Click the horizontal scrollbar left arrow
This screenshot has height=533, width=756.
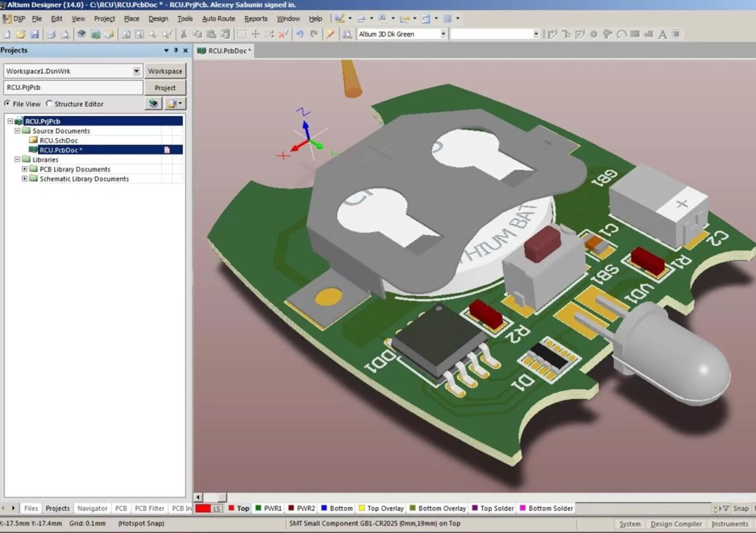[199, 497]
